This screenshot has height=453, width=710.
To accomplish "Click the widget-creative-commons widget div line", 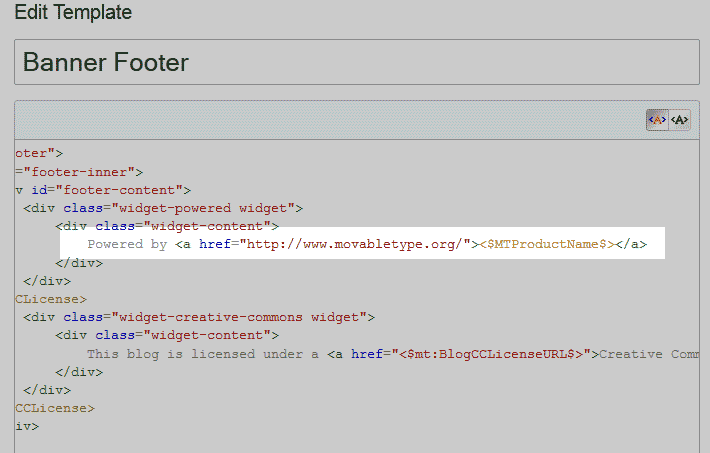I will 199,317.
